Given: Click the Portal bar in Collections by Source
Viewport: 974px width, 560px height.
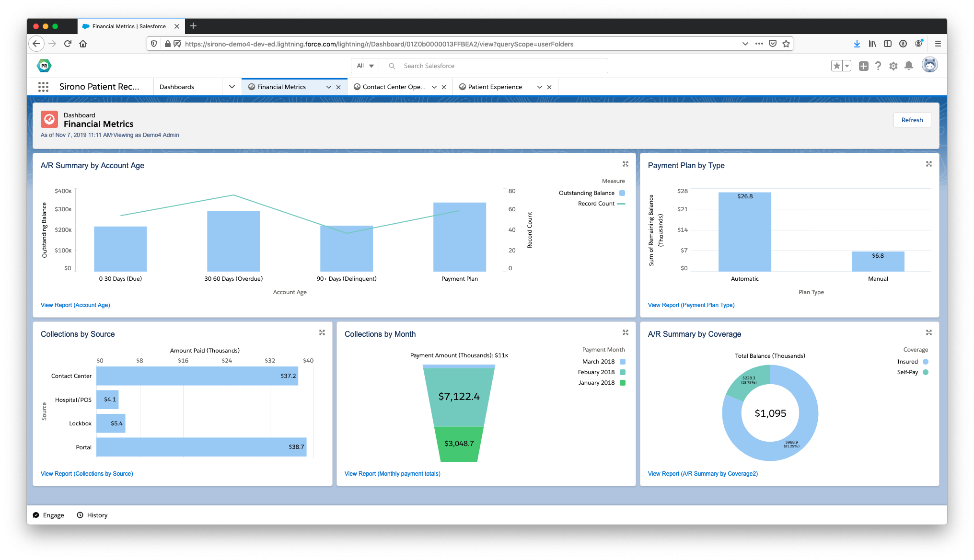Looking at the screenshot, I should [201, 447].
